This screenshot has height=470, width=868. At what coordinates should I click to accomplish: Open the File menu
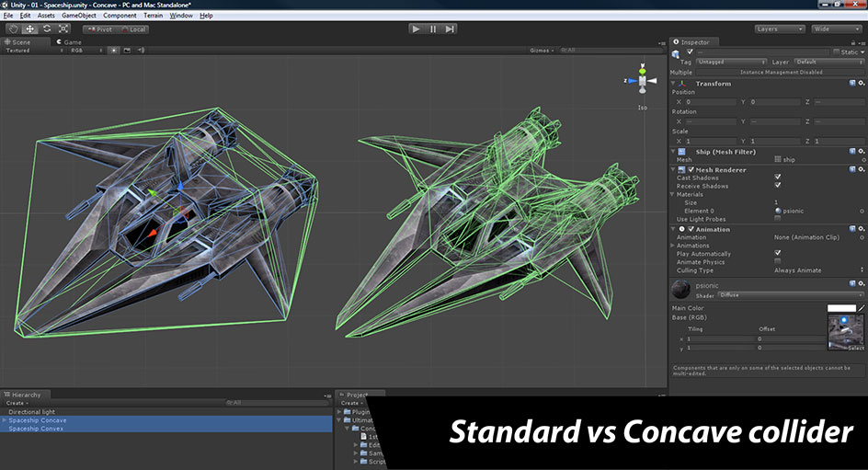tap(8, 16)
